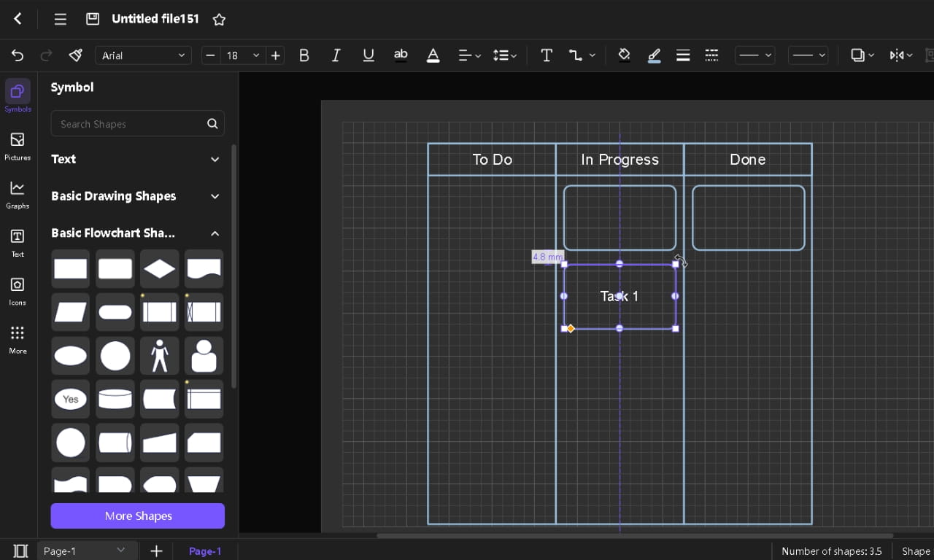Viewport: 934px width, 560px height.
Task: Switch to the Pictures sidebar panel
Action: click(18, 145)
